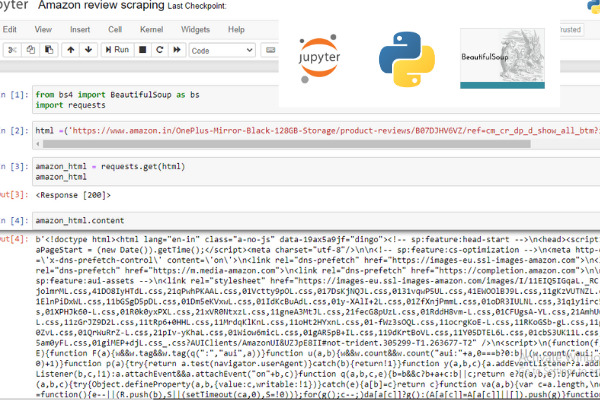Rename notebook title Amazon review scraping
This screenshot has height=400, width=600.
click(101, 5)
